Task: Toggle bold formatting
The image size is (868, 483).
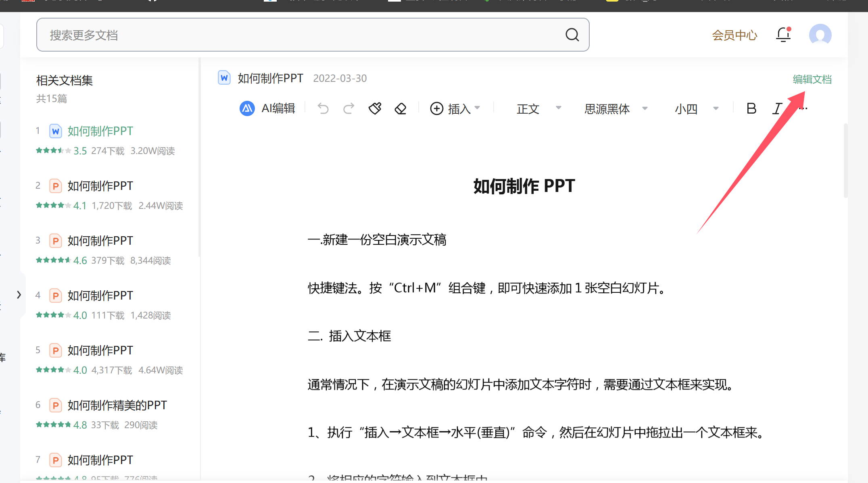Action: 751,108
